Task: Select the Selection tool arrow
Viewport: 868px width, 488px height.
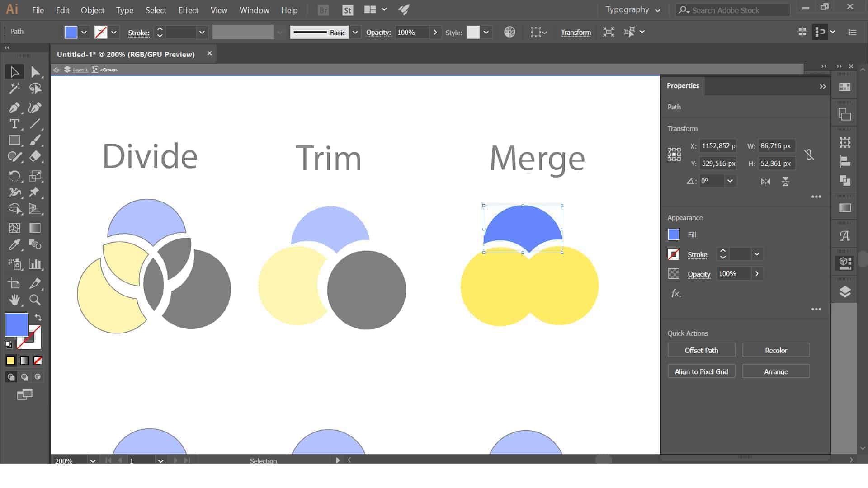Action: point(14,72)
